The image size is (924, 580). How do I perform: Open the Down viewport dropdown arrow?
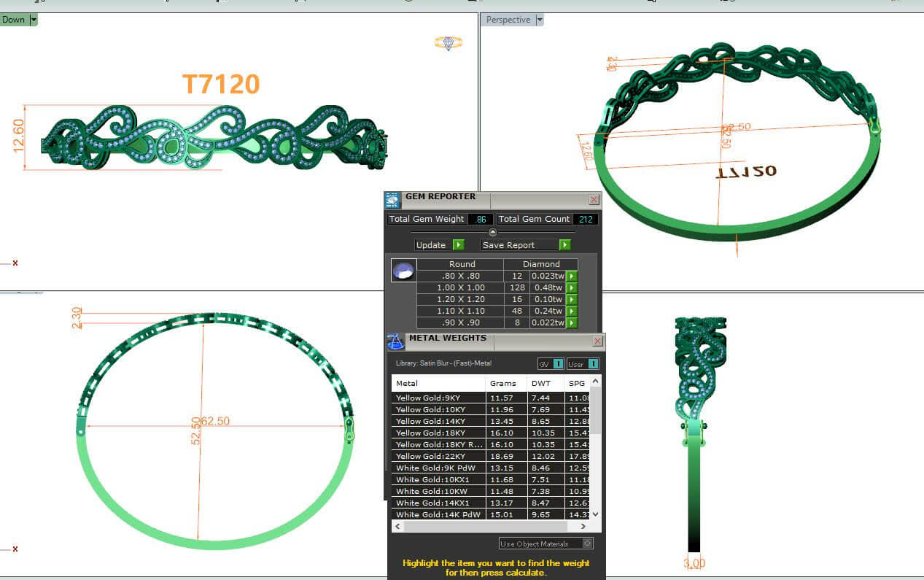[34, 20]
